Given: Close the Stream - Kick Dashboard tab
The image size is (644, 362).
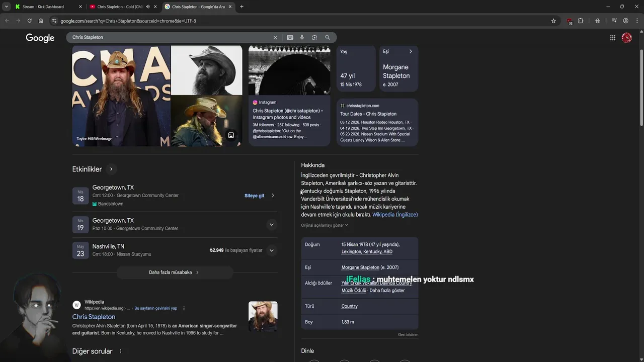Looking at the screenshot, I should coord(80,7).
